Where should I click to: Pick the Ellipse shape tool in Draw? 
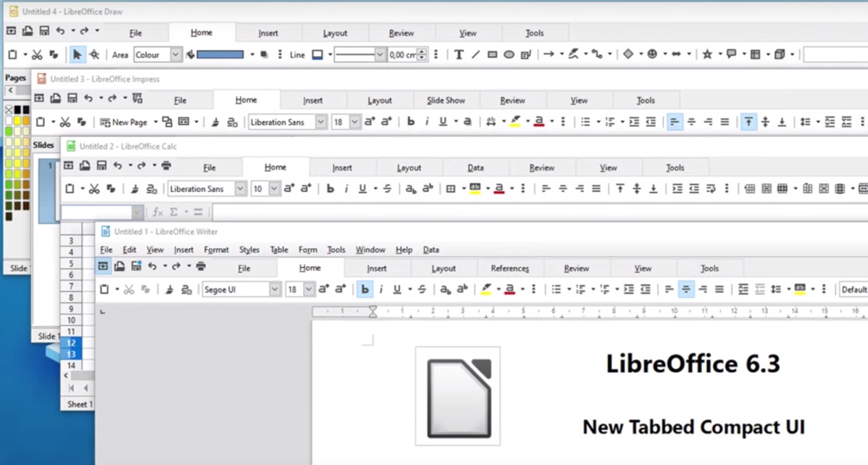click(x=508, y=54)
